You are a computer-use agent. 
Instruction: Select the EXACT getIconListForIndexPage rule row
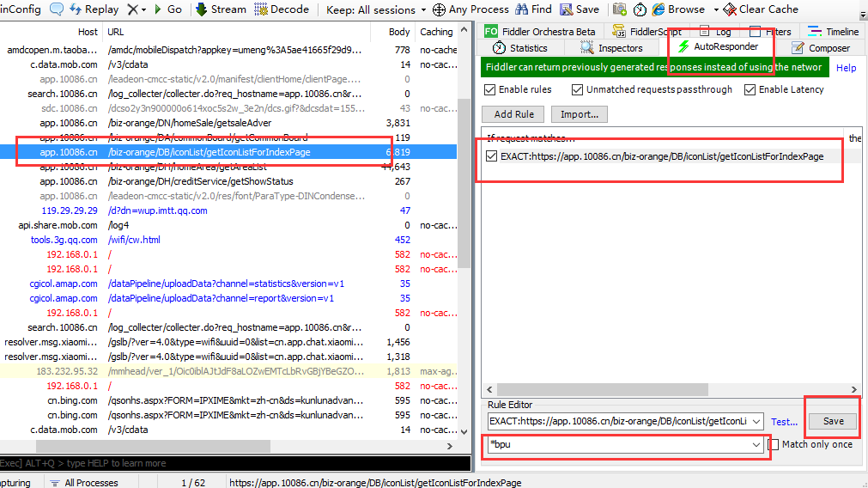point(662,156)
